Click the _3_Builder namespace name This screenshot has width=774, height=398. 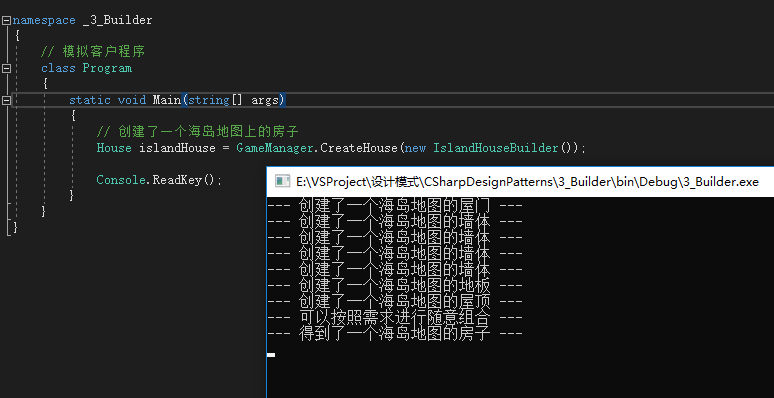118,20
